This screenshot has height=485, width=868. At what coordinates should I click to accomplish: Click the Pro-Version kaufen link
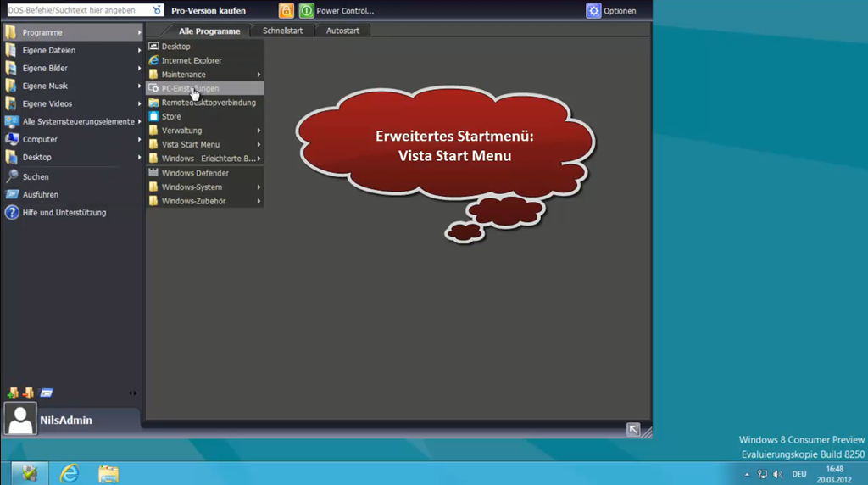pyautogui.click(x=209, y=10)
